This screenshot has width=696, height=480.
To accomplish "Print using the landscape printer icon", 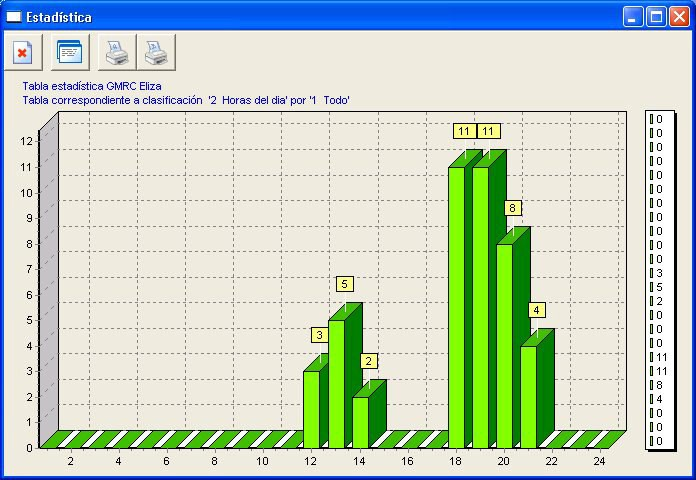I will point(156,52).
